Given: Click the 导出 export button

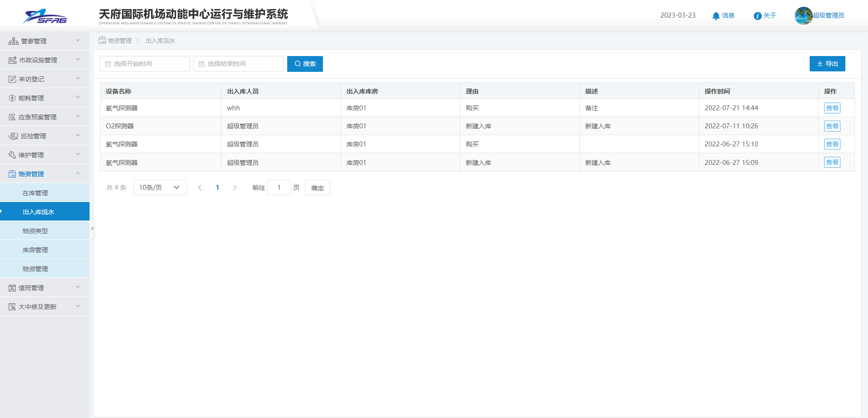Looking at the screenshot, I should click(827, 64).
